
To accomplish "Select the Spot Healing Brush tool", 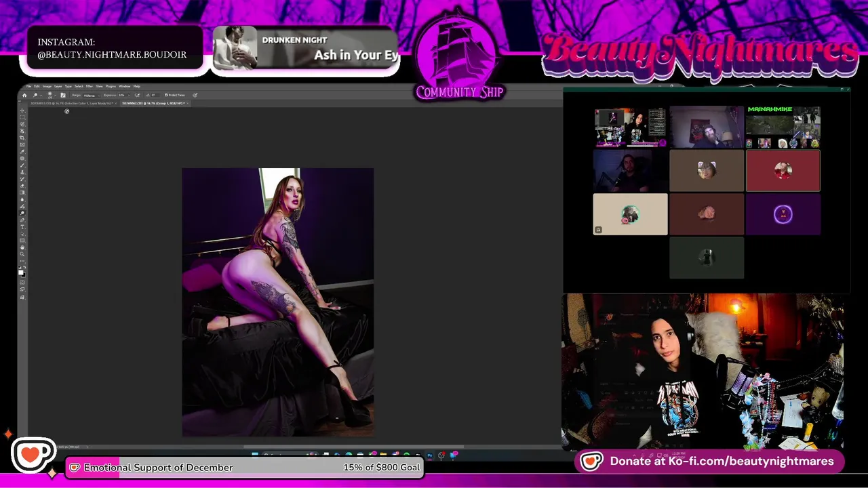I will coord(22,159).
